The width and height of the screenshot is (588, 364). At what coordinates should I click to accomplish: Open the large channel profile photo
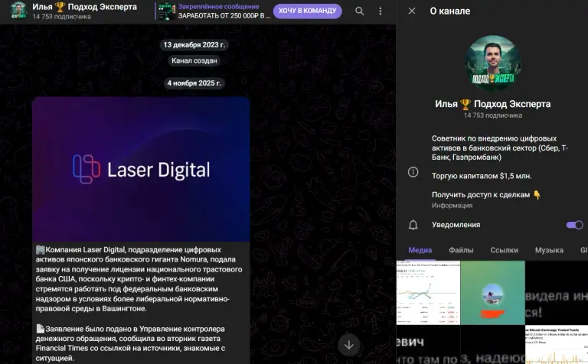click(493, 63)
